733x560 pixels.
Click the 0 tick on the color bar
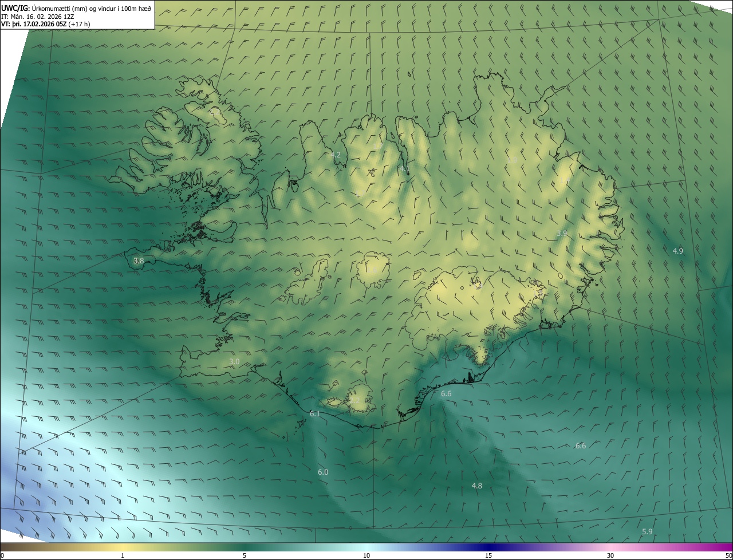[2, 555]
